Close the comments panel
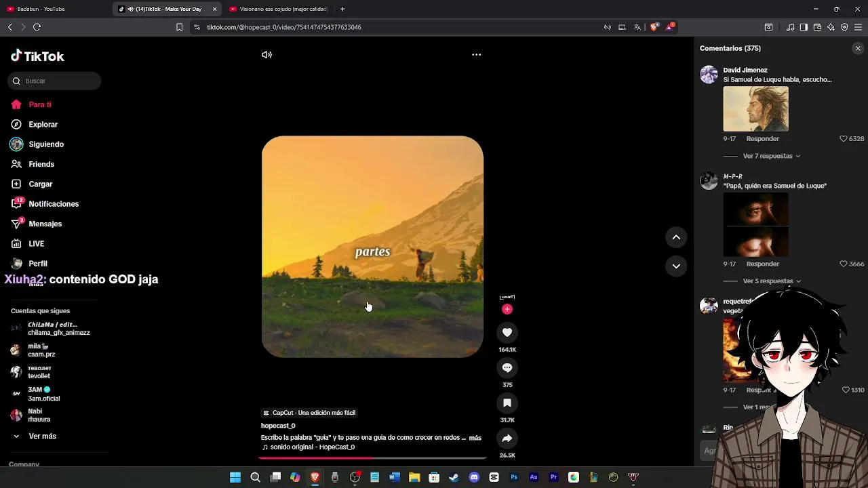868x488 pixels. coord(858,48)
